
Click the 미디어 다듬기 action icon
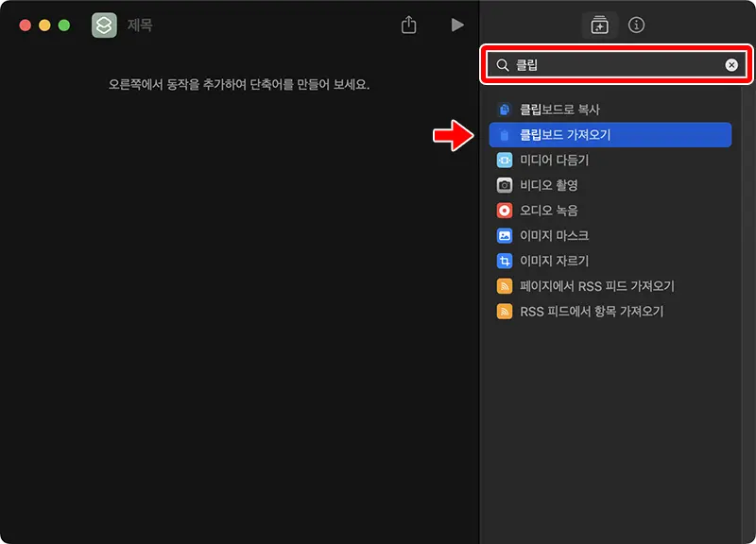507,161
